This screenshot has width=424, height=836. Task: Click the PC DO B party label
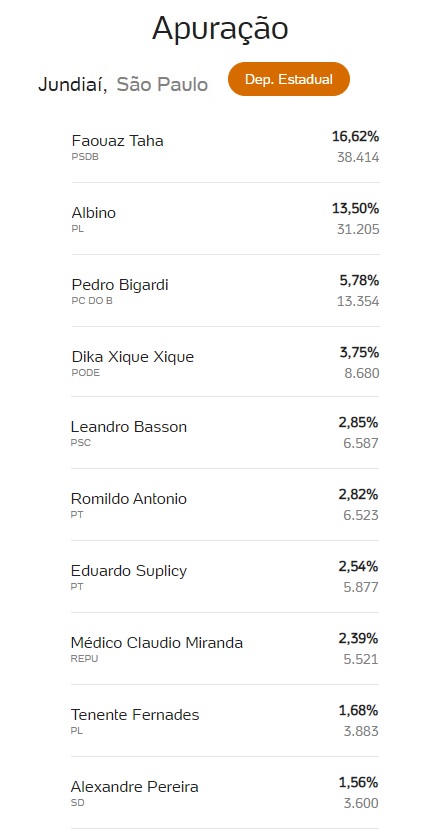[92, 301]
